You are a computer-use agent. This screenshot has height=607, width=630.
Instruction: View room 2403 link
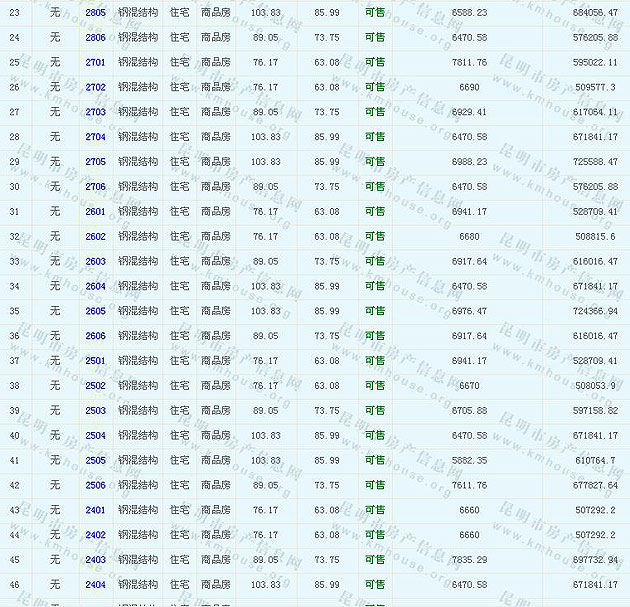click(x=95, y=560)
